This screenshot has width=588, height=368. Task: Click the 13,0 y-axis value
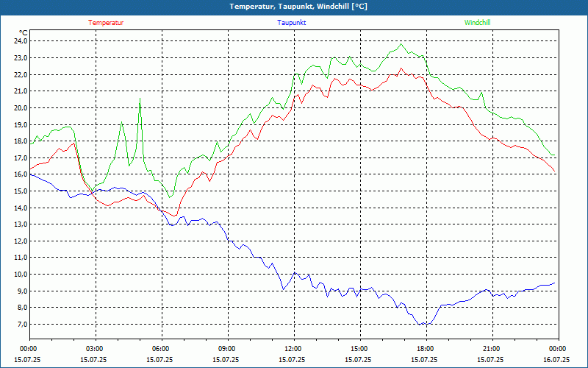pyautogui.click(x=21, y=224)
